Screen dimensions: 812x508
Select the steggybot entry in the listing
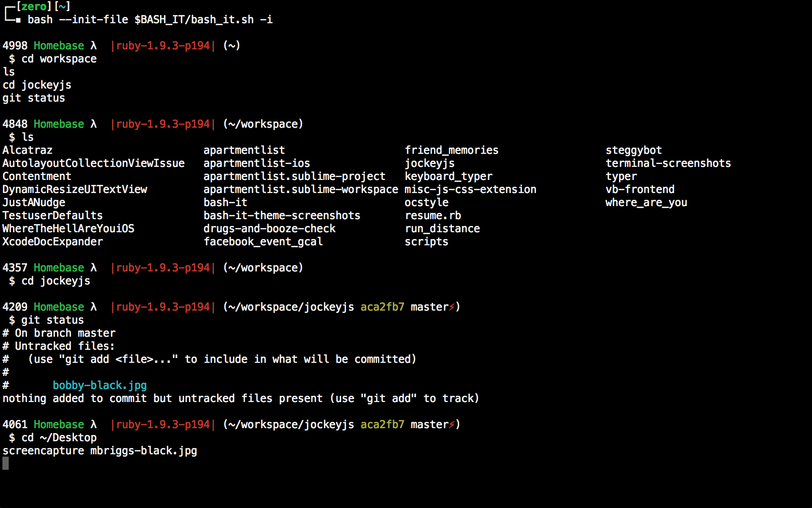(x=634, y=150)
